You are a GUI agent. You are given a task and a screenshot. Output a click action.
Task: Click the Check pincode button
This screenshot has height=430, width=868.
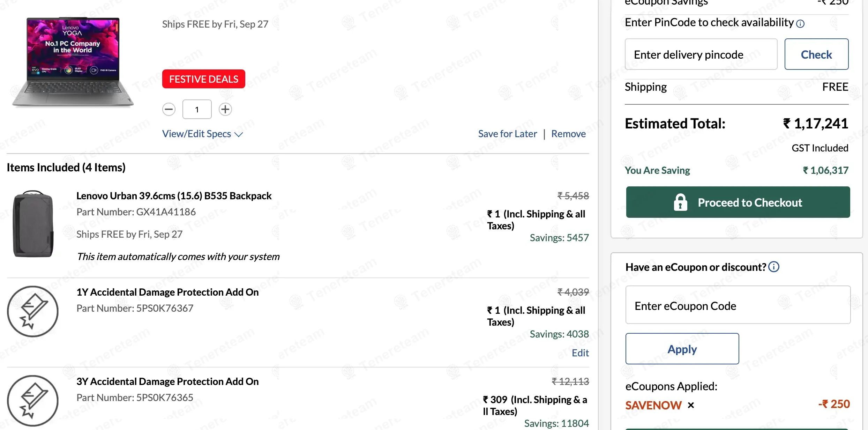pyautogui.click(x=816, y=54)
